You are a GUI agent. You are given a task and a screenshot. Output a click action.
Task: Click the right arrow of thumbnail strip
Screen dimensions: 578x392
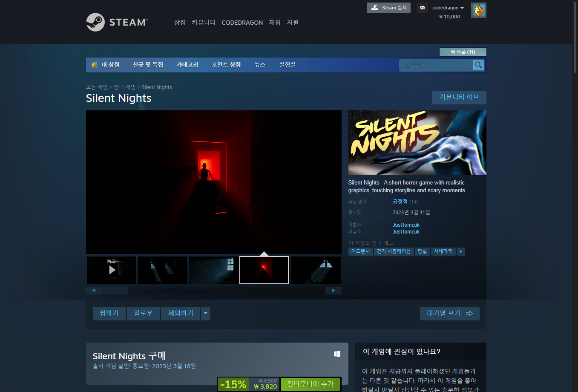[x=334, y=291]
